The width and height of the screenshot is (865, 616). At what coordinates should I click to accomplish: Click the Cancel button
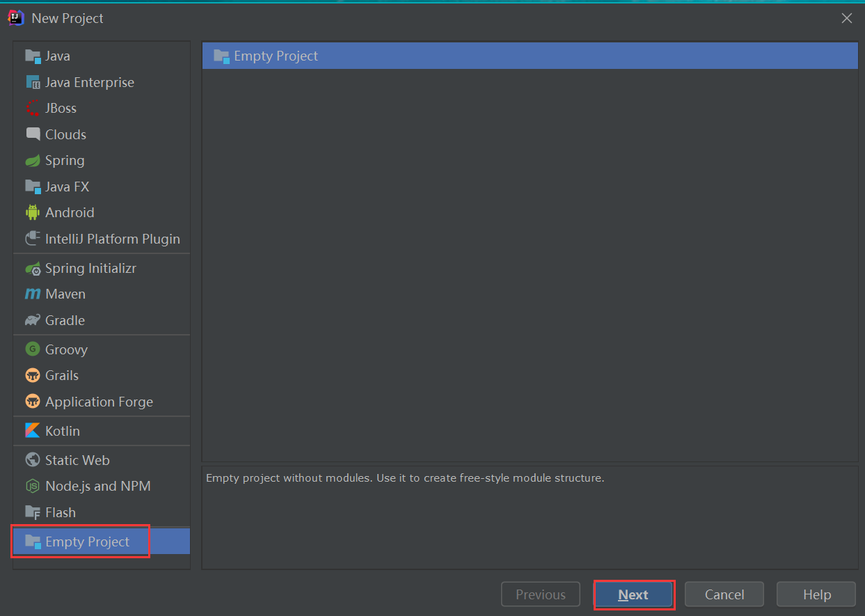(724, 594)
